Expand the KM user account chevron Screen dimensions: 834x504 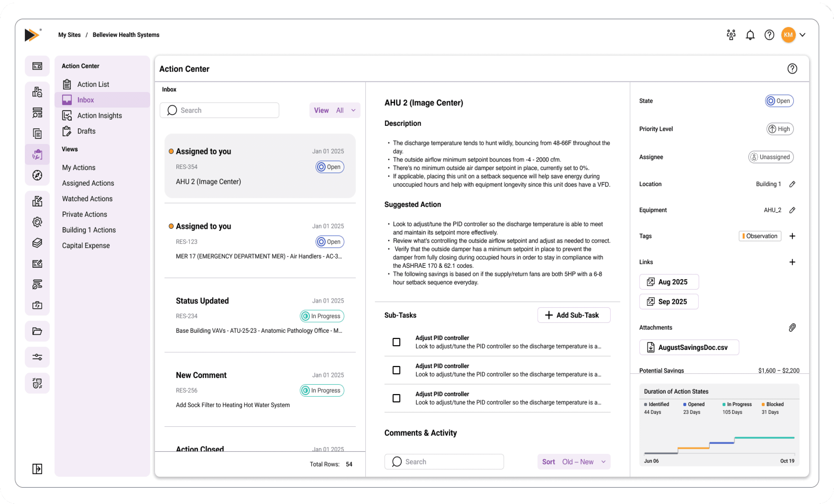[802, 35]
